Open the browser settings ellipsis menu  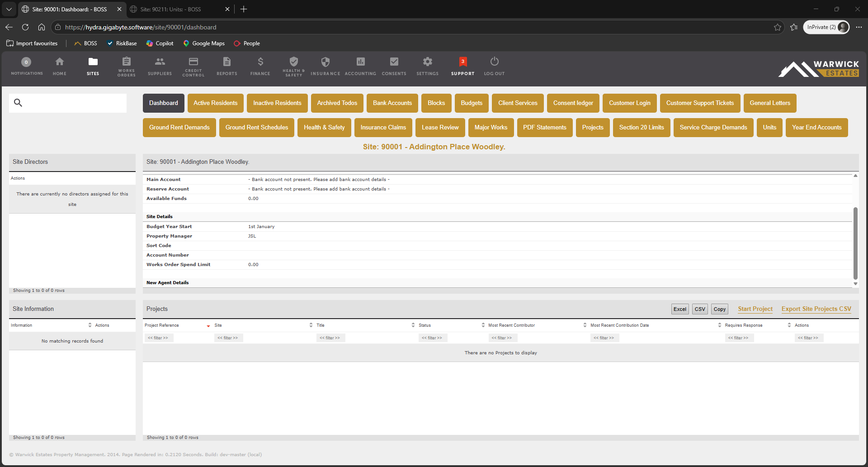(x=859, y=27)
